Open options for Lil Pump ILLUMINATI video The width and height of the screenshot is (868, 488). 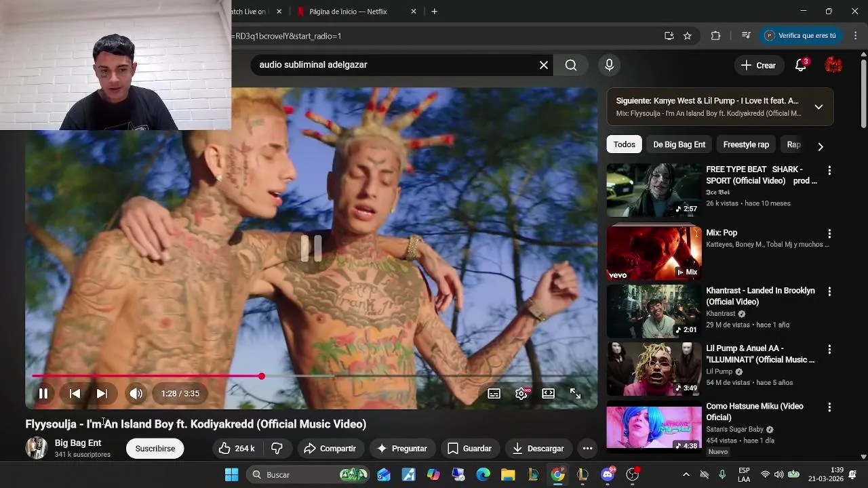[x=829, y=350]
